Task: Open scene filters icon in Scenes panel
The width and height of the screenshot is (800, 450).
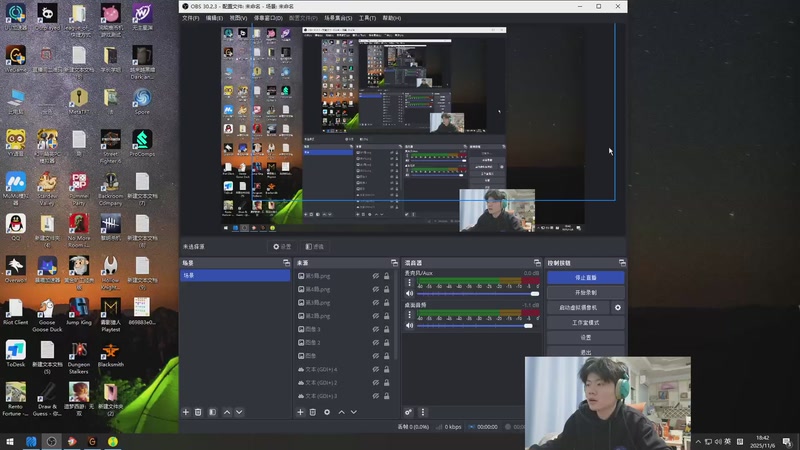Action: click(212, 412)
